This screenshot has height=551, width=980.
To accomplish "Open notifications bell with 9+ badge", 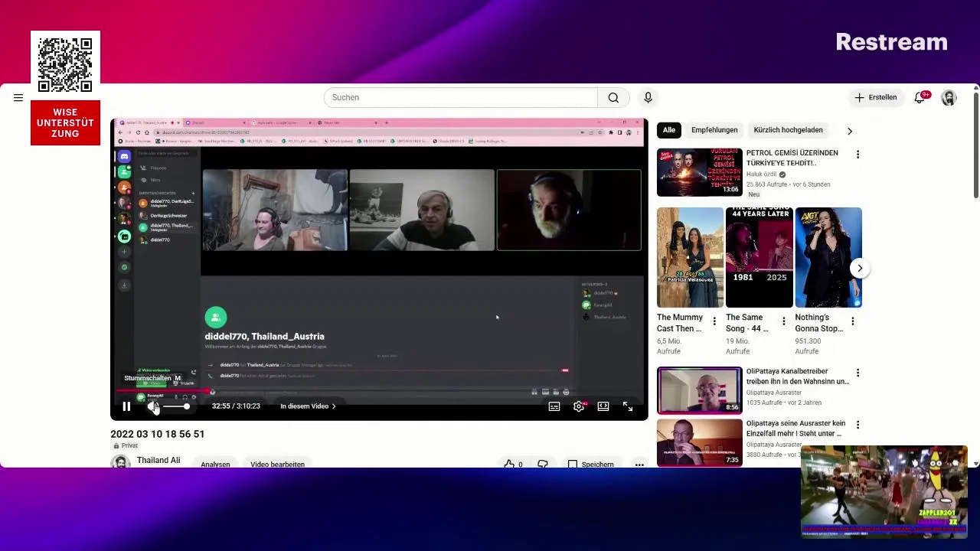I will (x=921, y=97).
